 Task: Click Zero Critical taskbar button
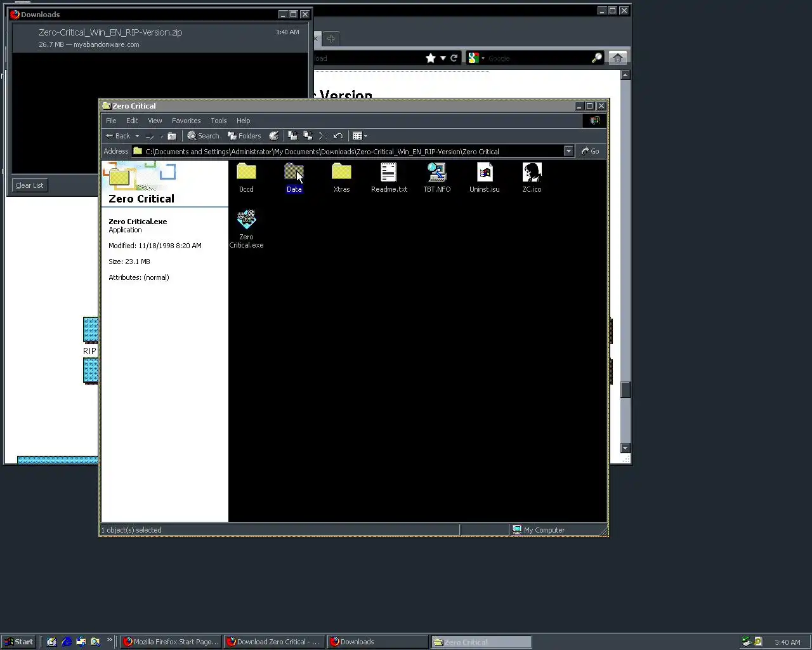pyautogui.click(x=481, y=642)
